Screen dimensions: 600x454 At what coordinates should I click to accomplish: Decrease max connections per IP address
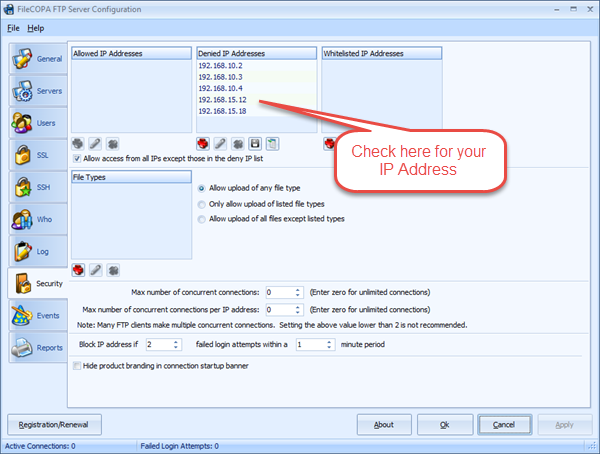tap(297, 312)
